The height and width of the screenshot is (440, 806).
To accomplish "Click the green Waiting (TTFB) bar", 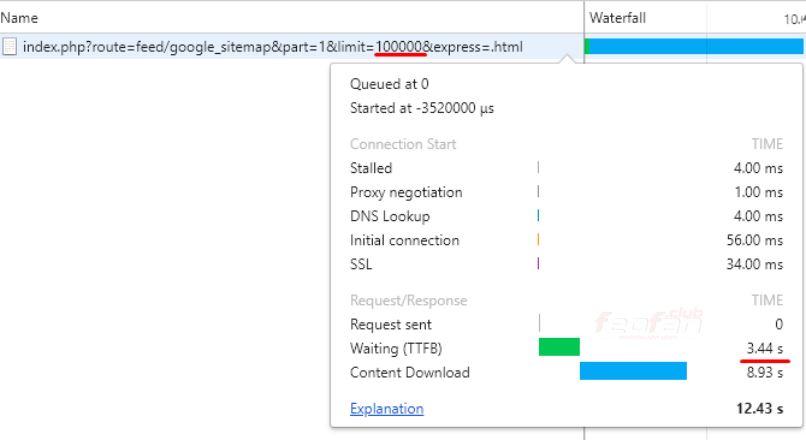I will point(559,347).
